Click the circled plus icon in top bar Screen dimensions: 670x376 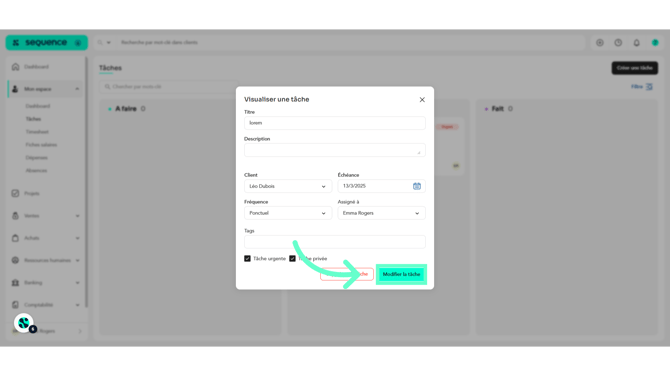(599, 43)
